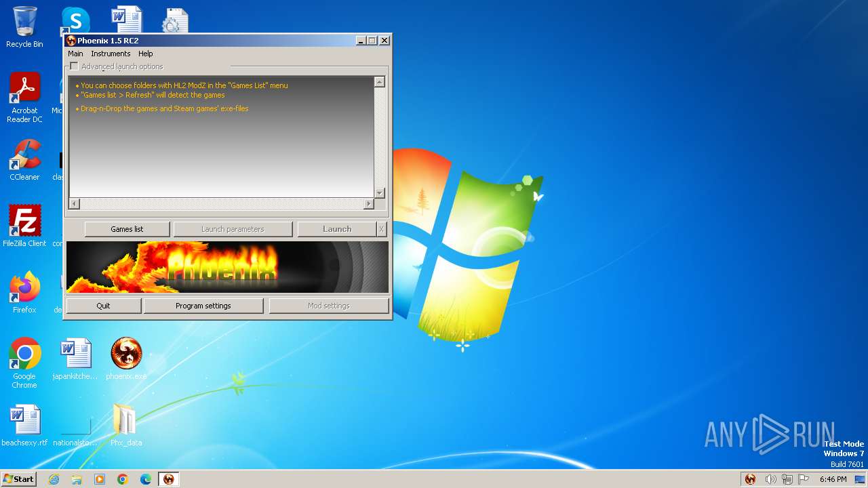This screenshot has height=488, width=868.
Task: Click the Quit button
Action: [x=103, y=306]
